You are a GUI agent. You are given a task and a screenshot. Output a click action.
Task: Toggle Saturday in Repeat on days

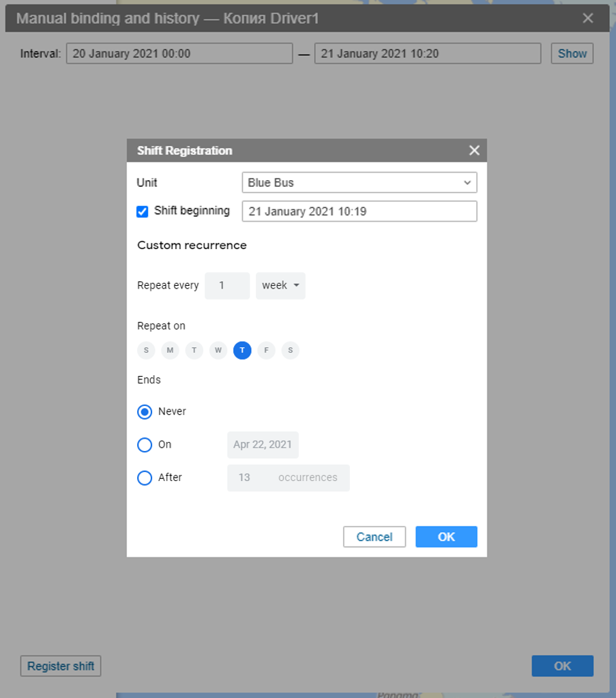click(290, 351)
